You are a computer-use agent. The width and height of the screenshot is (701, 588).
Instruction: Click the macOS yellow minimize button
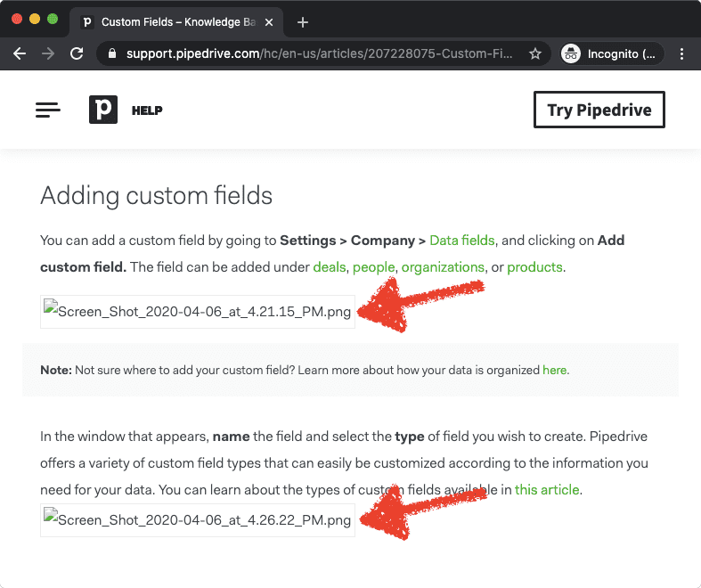tap(35, 19)
